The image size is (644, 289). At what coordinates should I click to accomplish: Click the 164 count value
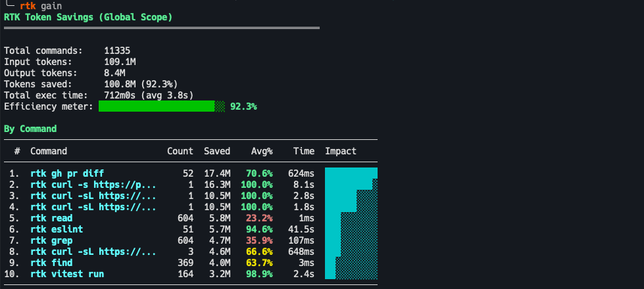[186, 274]
